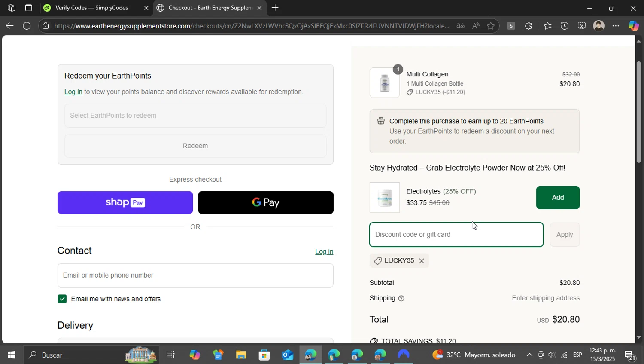Click the 32°C weather widget
The height and width of the screenshot is (364, 644).
[x=474, y=355]
